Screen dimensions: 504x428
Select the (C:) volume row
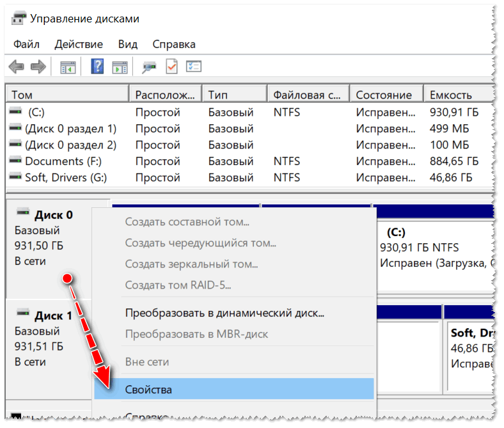coord(249,112)
